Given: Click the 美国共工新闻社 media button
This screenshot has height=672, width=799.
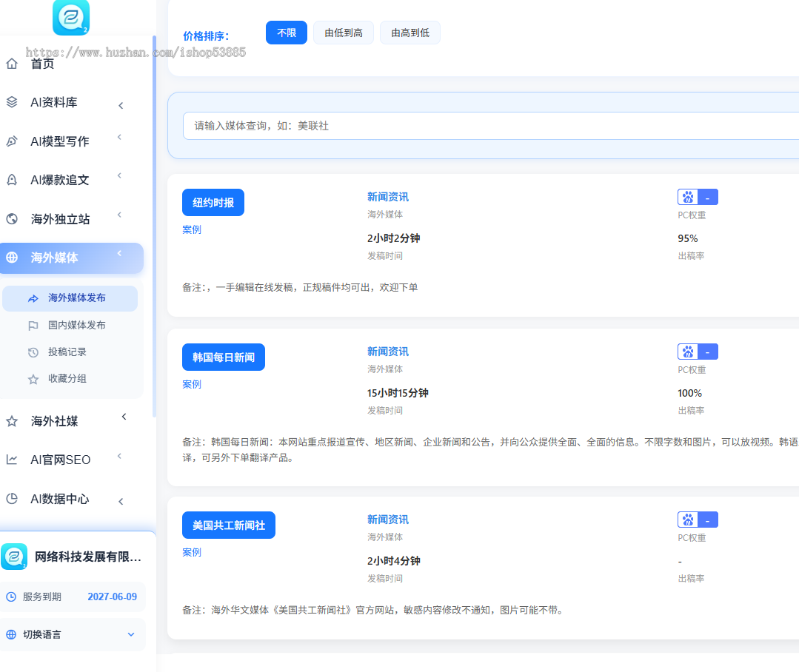Looking at the screenshot, I should coord(229,525).
